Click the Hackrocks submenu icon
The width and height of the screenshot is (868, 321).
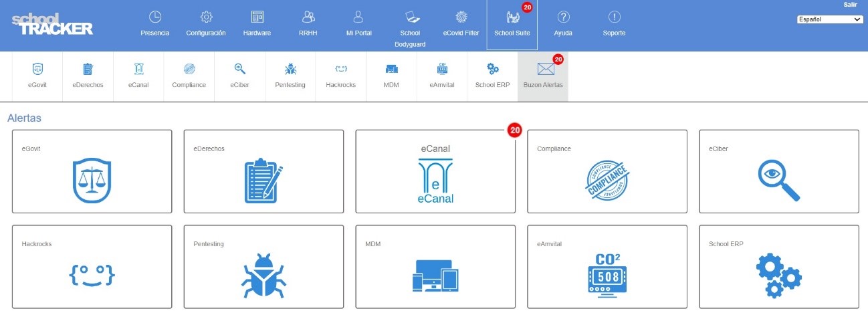click(x=340, y=69)
